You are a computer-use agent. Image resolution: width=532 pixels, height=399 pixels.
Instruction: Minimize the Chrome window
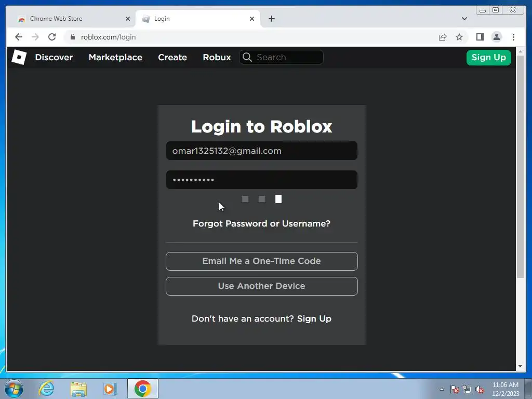[483, 10]
